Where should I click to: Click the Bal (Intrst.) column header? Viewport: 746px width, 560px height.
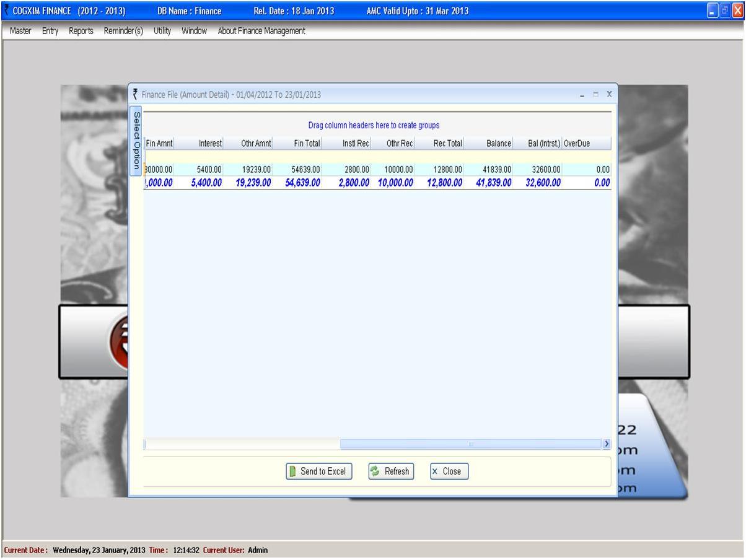point(538,144)
